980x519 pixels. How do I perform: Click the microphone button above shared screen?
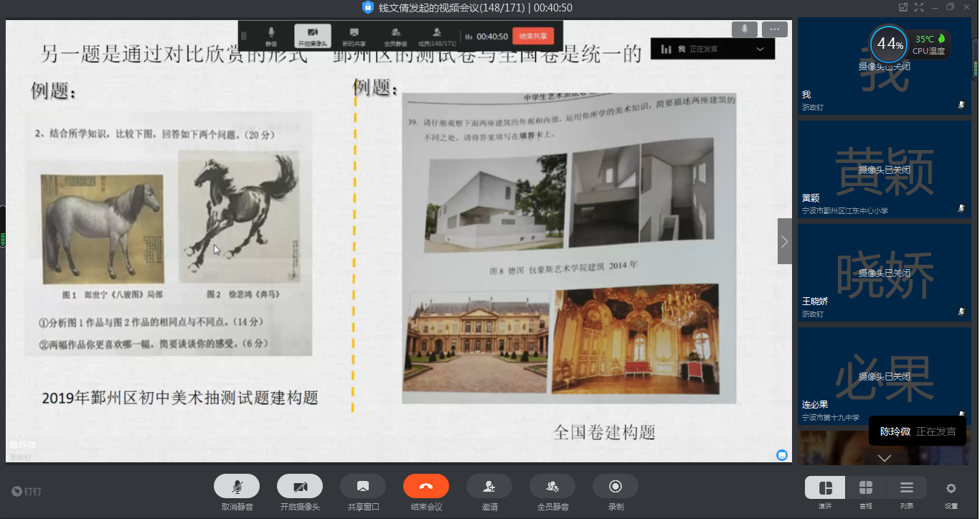click(x=745, y=29)
